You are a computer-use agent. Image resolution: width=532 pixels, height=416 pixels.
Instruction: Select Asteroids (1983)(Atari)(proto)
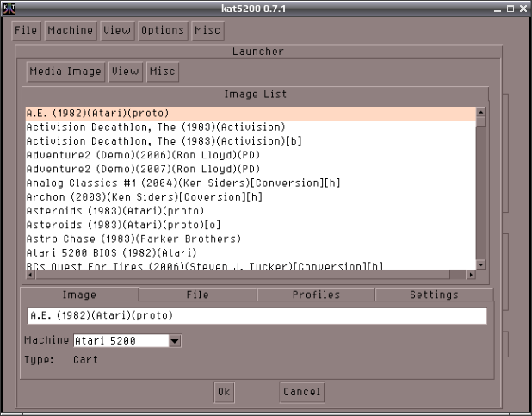(x=251, y=211)
